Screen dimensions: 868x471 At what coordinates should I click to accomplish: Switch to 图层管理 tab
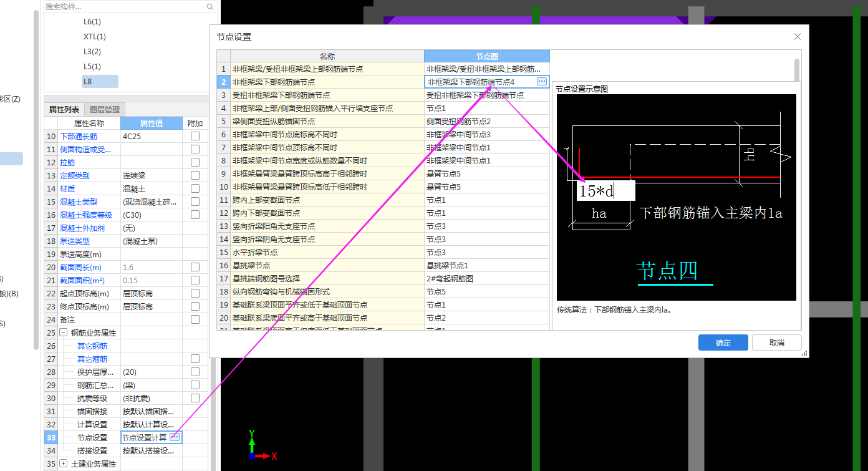[105, 109]
